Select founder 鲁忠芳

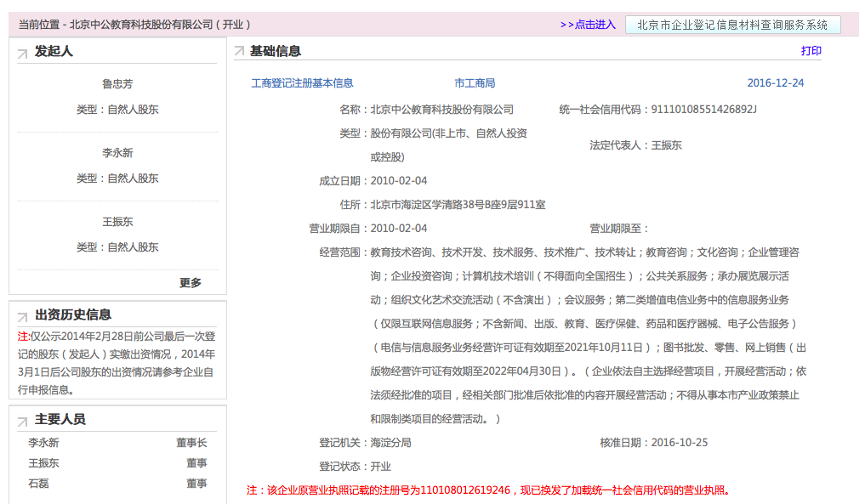point(117,84)
